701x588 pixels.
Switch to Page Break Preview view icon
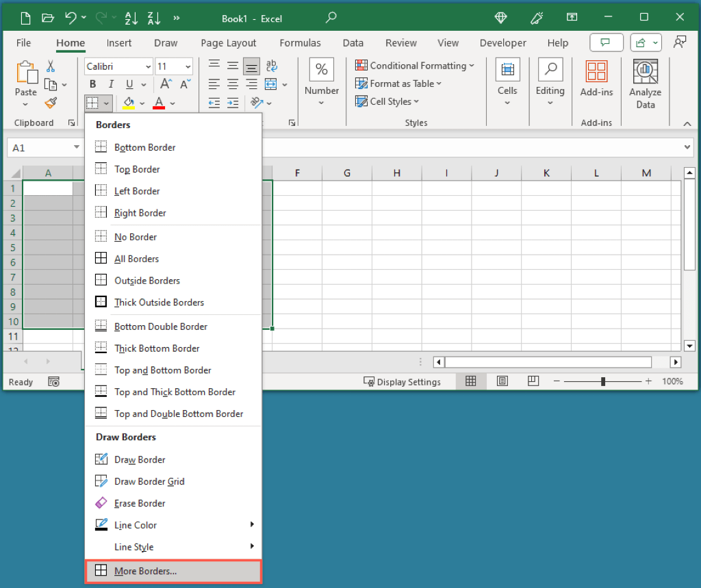coord(533,381)
